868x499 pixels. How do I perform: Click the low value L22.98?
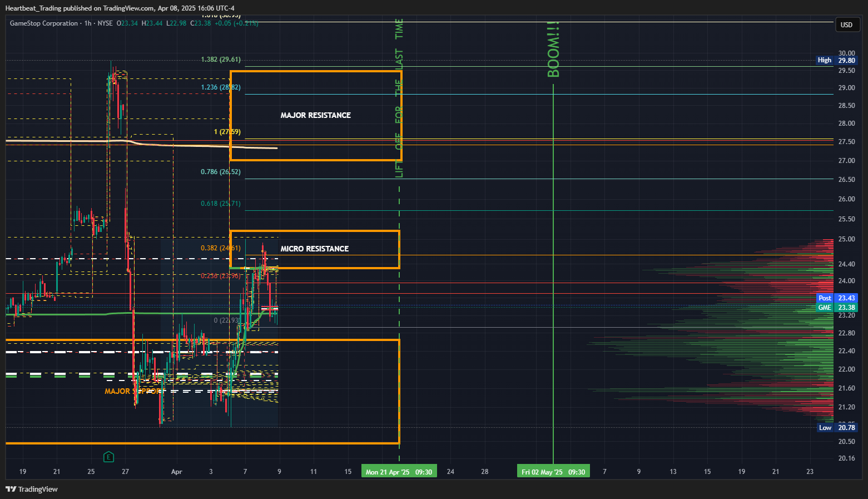(177, 23)
